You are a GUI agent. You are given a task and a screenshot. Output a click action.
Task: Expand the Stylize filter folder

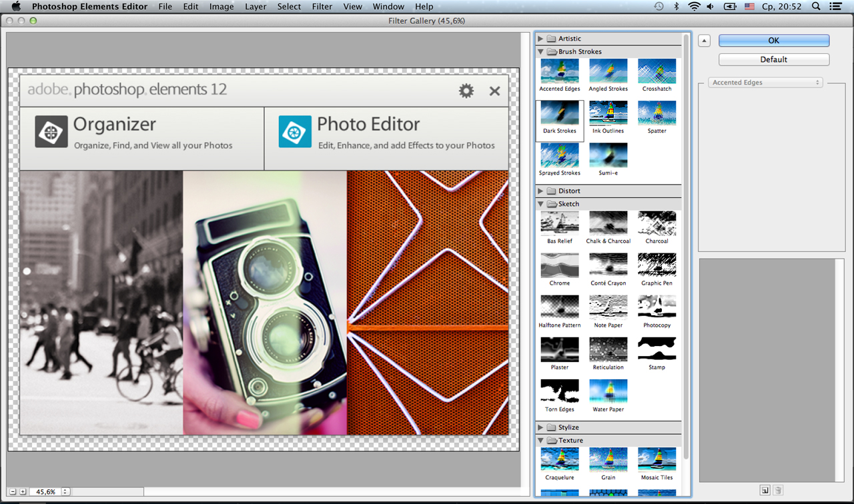tap(540, 427)
